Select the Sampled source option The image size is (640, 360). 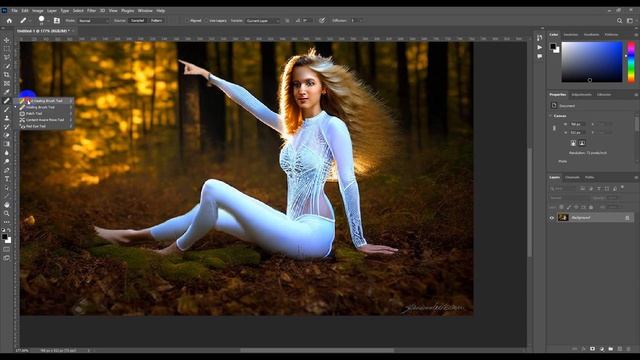tap(137, 20)
